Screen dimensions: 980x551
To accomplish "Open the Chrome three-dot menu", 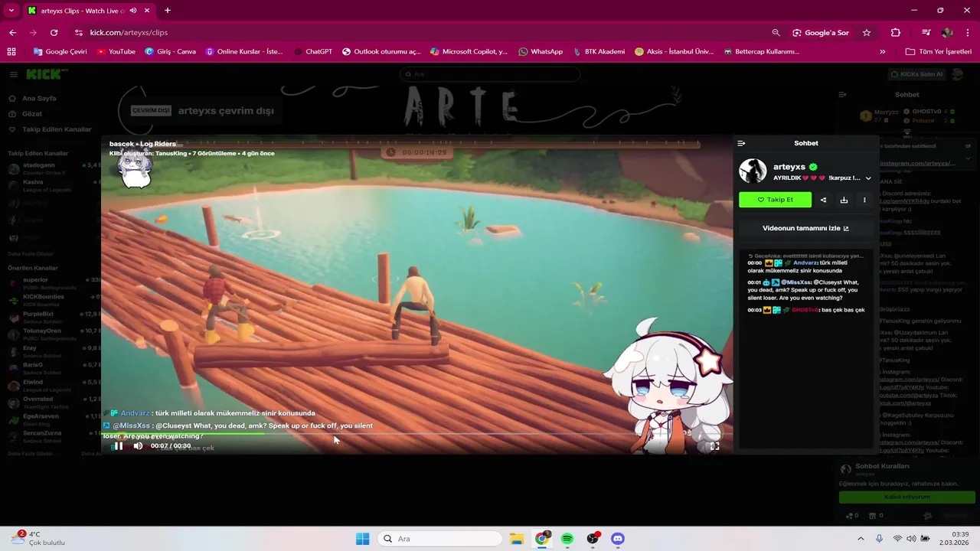I will (967, 33).
